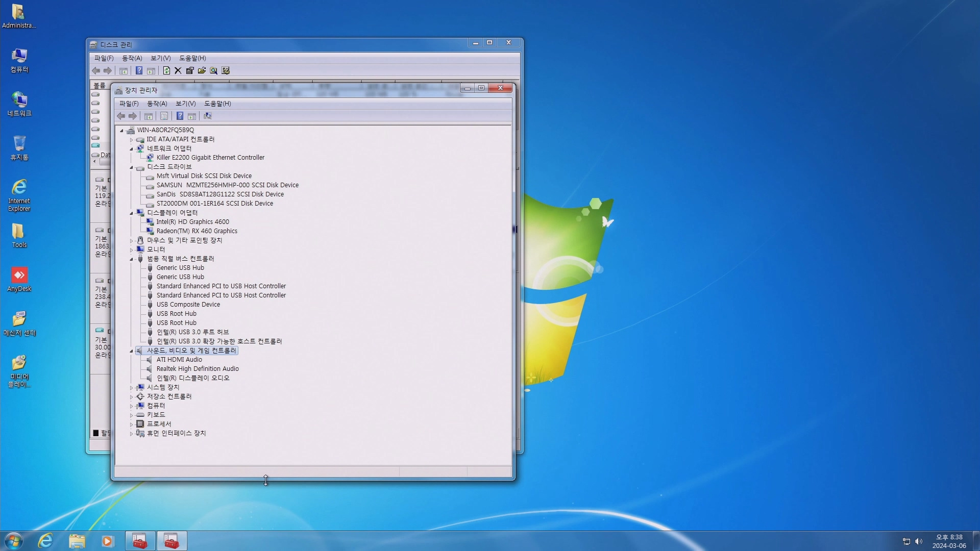Expand 시스템 장치 node
Screen dimensions: 980x551
[x=131, y=388]
